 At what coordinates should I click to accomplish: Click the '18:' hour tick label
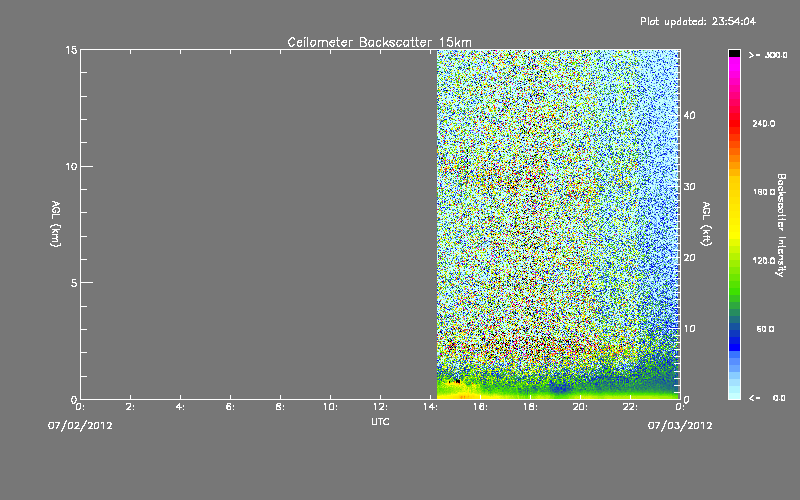530,407
